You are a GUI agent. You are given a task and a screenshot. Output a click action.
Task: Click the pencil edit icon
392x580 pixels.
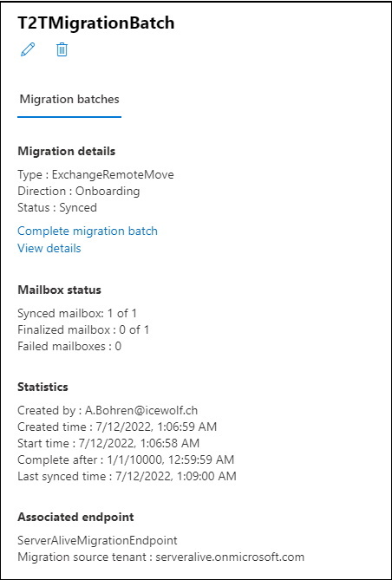28,49
